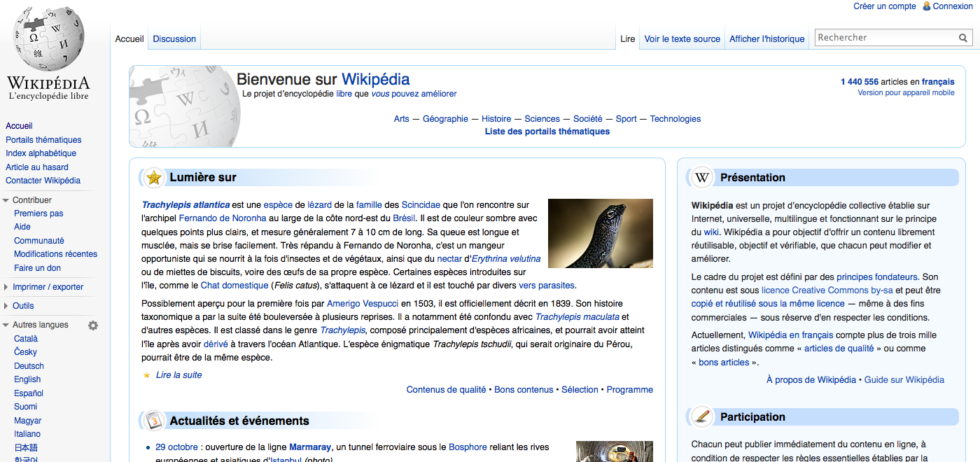
Task: Open the Article au hasard link
Action: click(x=37, y=167)
